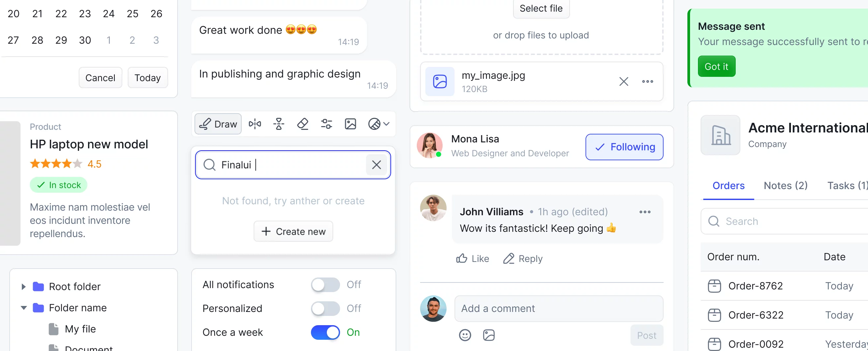Viewport: 868px width, 351px height.
Task: Switch to the Notes (2) tab
Action: (785, 185)
